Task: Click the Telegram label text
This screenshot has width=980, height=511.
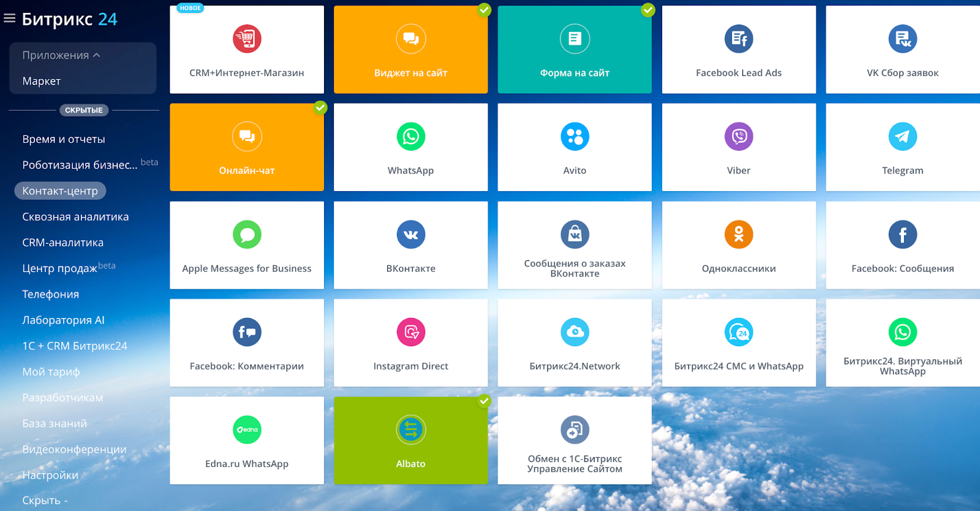Action: pyautogui.click(x=903, y=170)
